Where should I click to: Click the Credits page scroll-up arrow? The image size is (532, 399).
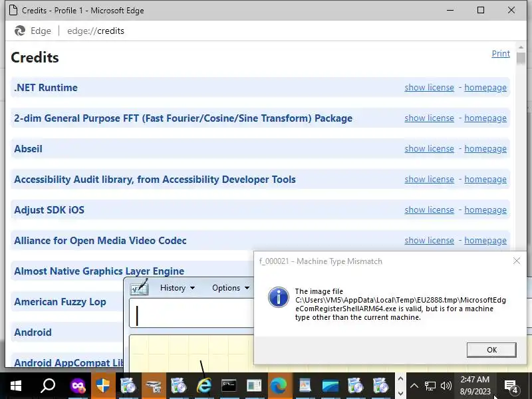point(521,47)
